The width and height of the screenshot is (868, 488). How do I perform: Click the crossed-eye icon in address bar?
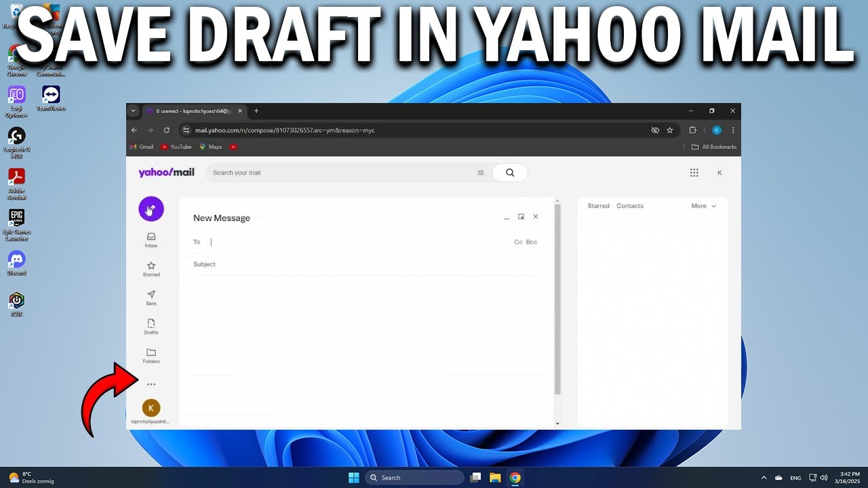click(x=655, y=130)
